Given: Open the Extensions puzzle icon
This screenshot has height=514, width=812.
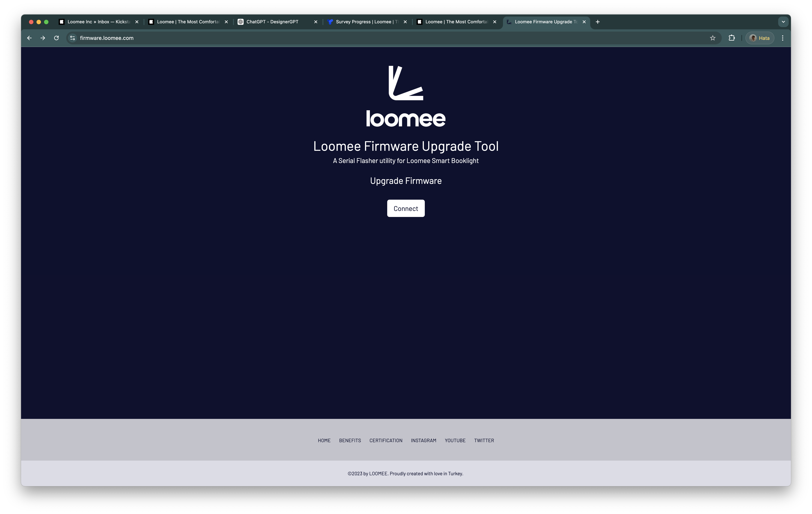Looking at the screenshot, I should pos(731,38).
